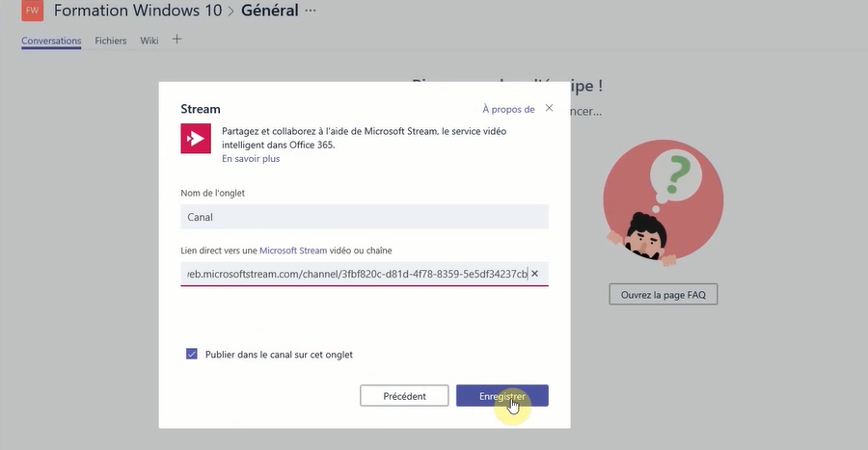Clear the Stream link field with X
Viewport: 868px width, 450px height.
click(534, 274)
